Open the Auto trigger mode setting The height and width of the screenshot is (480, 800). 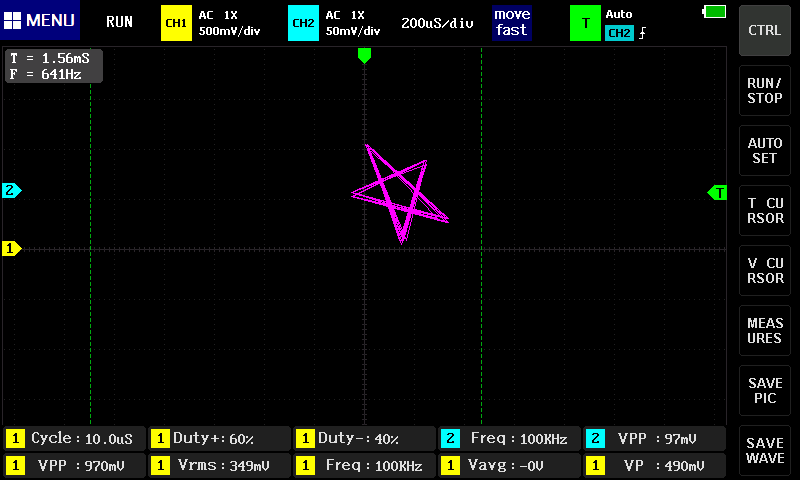[620, 14]
